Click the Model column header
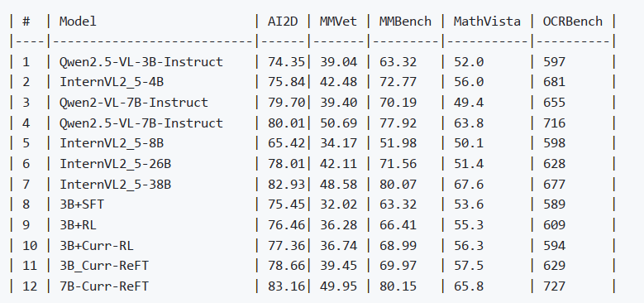 click(78, 22)
